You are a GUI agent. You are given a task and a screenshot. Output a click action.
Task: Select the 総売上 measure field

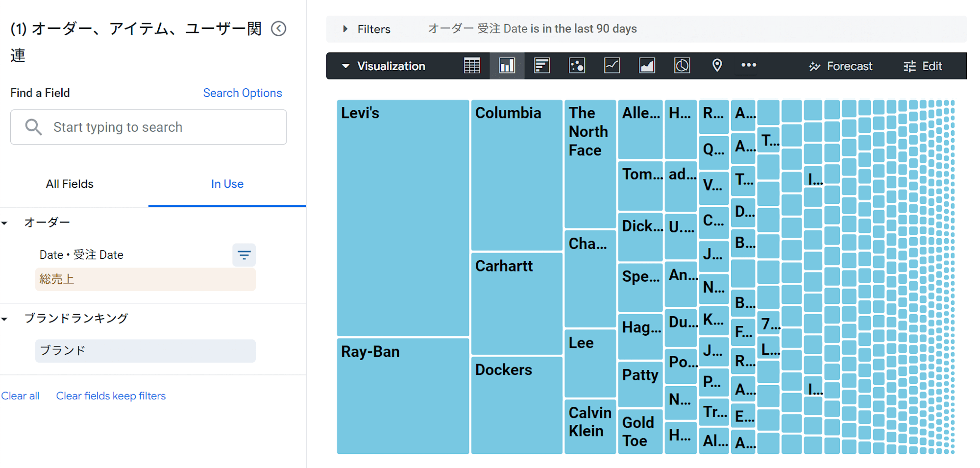(x=145, y=279)
